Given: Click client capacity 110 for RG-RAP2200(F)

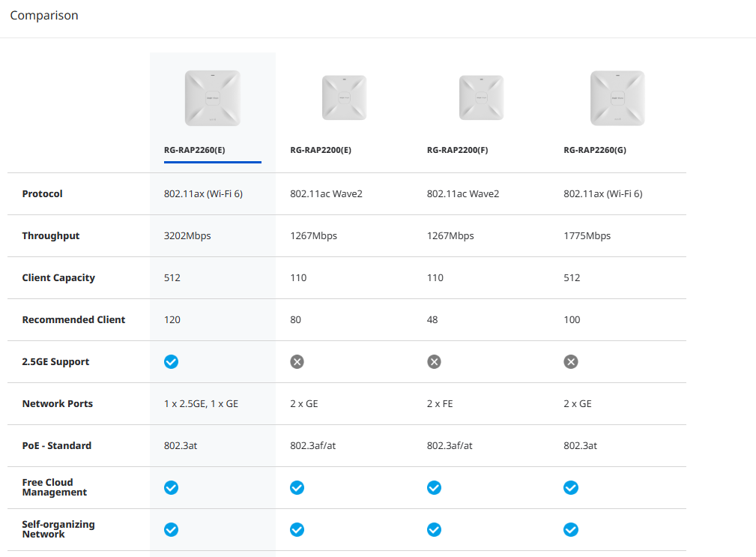Looking at the screenshot, I should (435, 278).
